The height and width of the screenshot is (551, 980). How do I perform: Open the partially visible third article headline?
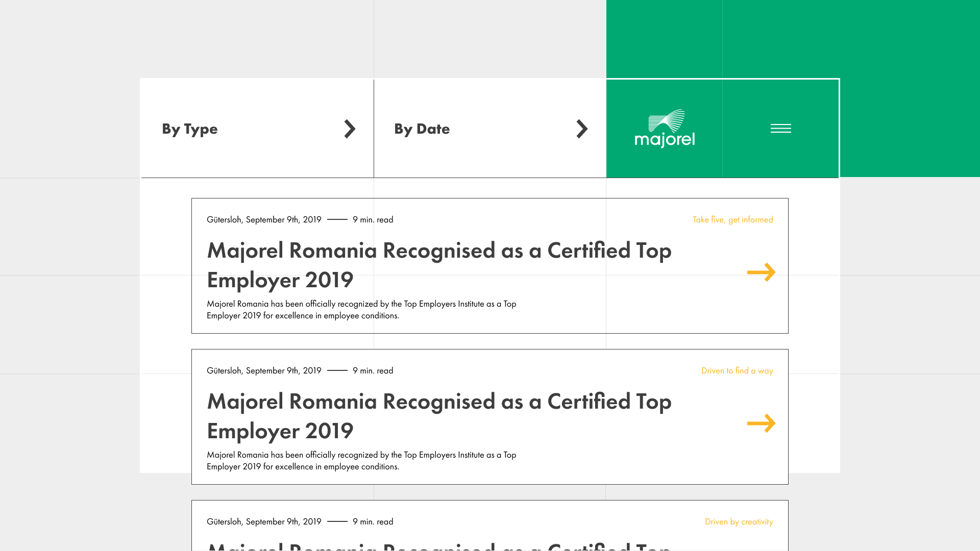[x=439, y=546]
